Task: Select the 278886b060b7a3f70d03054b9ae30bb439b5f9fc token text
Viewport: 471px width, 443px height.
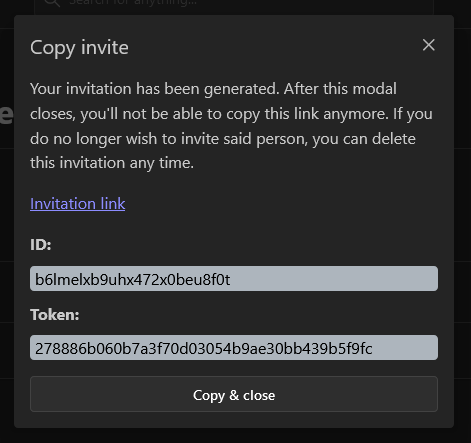Action: (204, 348)
